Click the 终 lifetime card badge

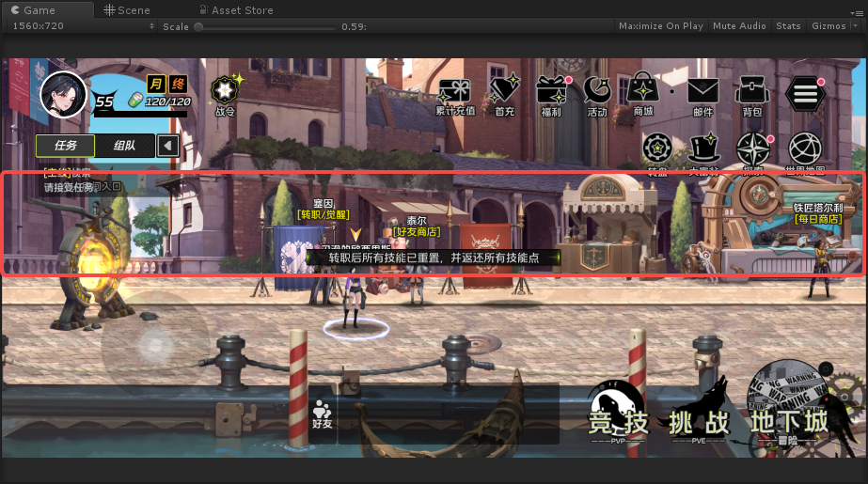pyautogui.click(x=178, y=84)
